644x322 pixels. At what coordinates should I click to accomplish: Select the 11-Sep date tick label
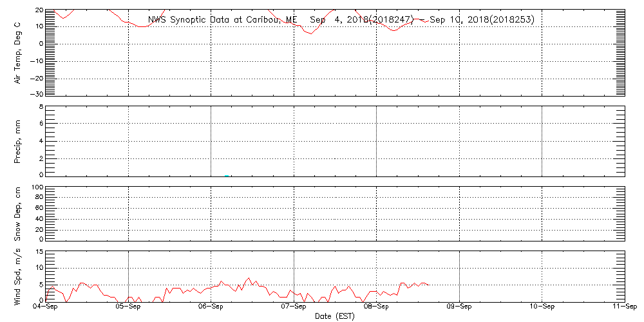(624, 307)
